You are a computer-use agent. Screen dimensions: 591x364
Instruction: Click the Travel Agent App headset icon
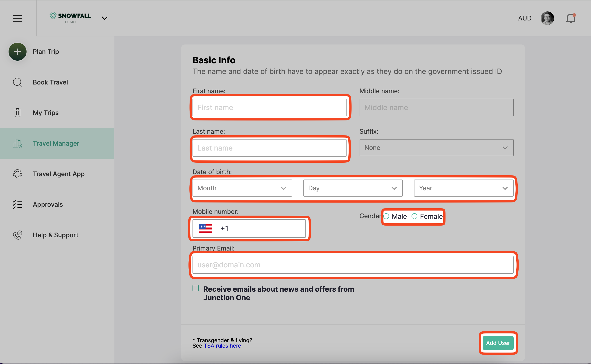coord(18,174)
